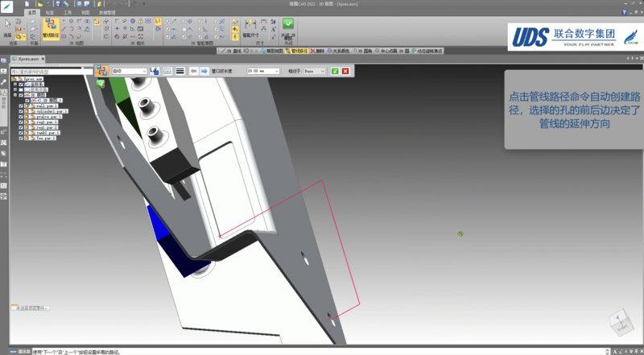Accept the path with the green check
Image resolution: width=644 pixels, height=355 pixels.
[335, 71]
